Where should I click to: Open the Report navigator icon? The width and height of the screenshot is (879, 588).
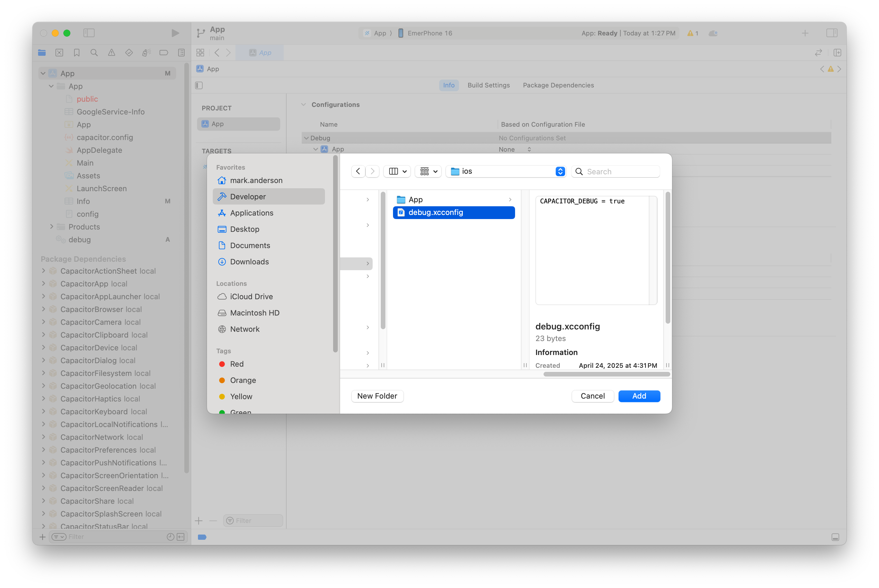pyautogui.click(x=181, y=53)
